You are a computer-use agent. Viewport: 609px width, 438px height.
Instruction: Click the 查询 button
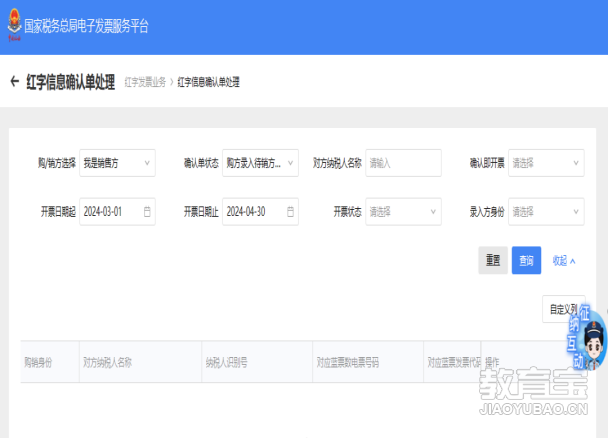click(526, 260)
